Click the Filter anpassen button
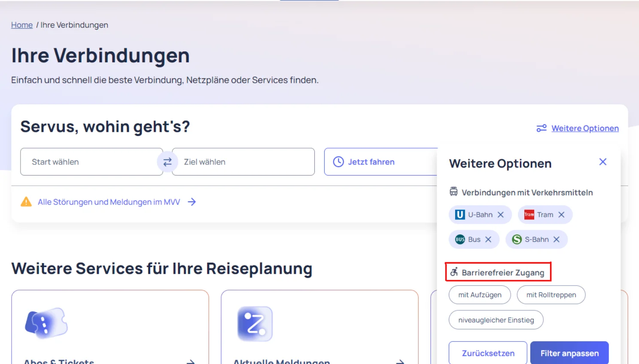This screenshot has width=639, height=364. 569,353
